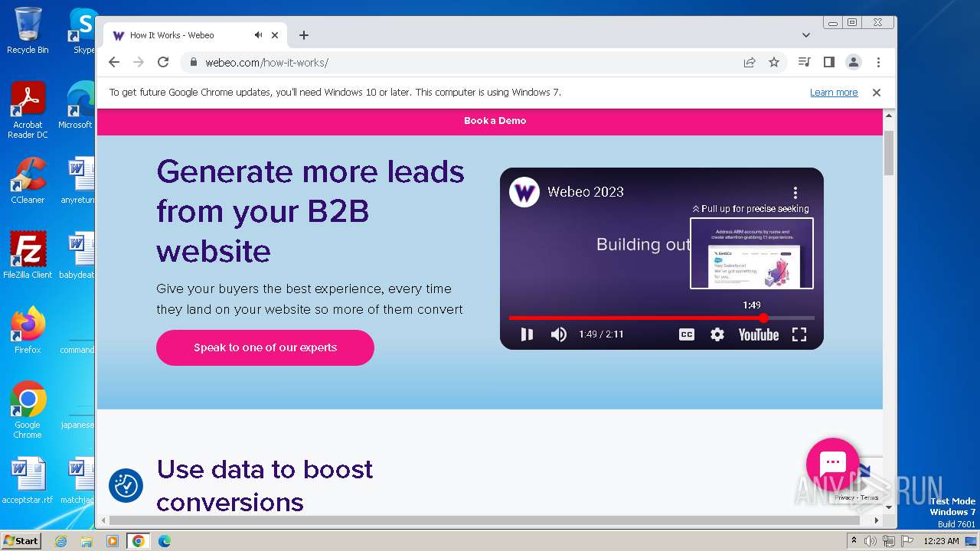Click the boost conversions circular icon

point(126,485)
